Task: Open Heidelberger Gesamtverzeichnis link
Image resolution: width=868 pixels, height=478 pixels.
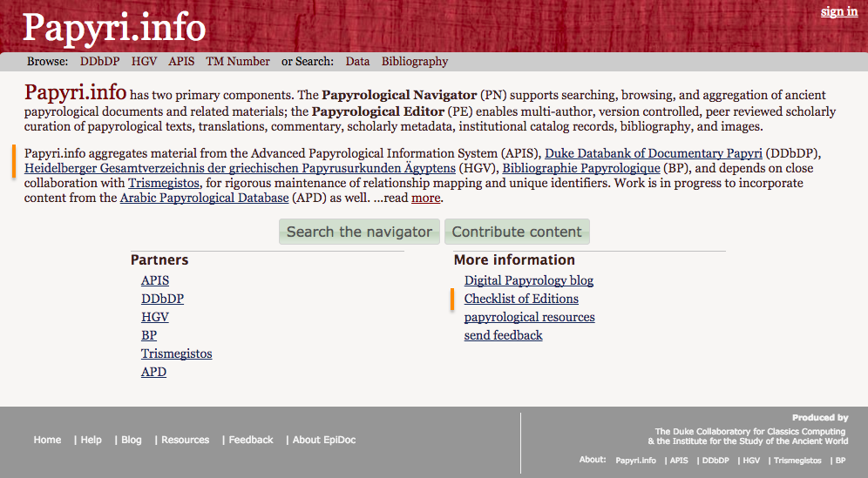Action: click(240, 168)
